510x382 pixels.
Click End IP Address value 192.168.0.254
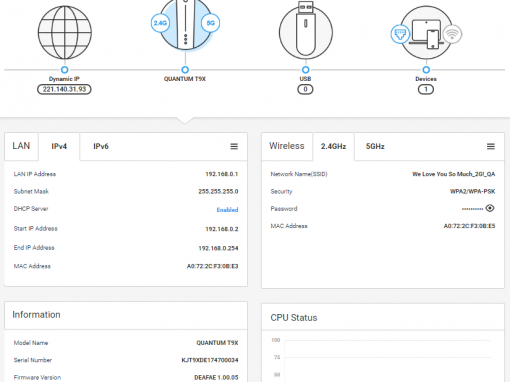point(218,248)
